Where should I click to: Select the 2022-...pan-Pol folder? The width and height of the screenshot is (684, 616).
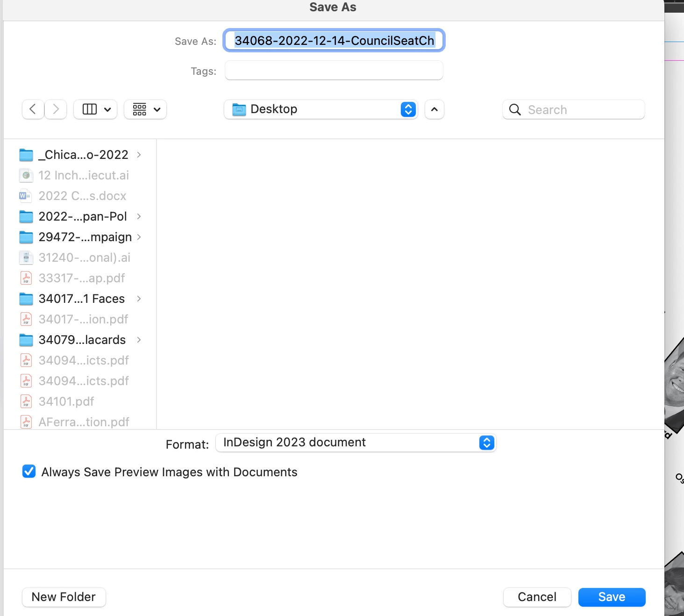(x=80, y=216)
